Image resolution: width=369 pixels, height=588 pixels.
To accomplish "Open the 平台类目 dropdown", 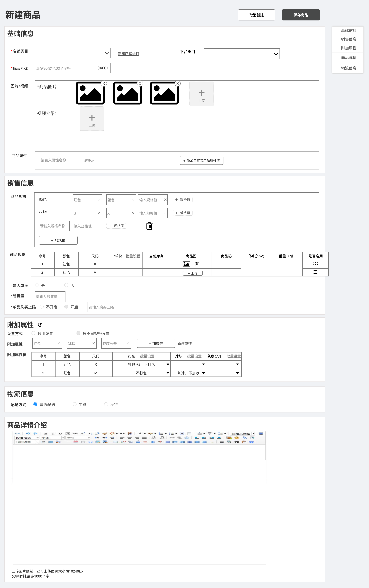I will tap(241, 54).
